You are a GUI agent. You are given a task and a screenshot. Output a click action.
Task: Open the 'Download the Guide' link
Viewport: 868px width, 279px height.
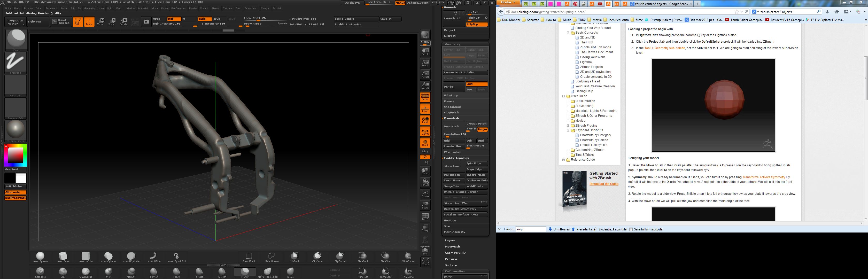[x=604, y=184]
